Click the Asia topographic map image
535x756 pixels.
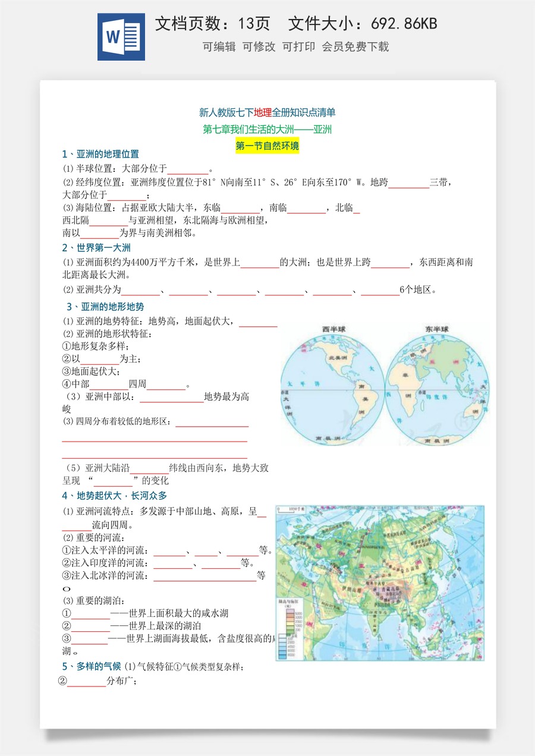point(380,583)
